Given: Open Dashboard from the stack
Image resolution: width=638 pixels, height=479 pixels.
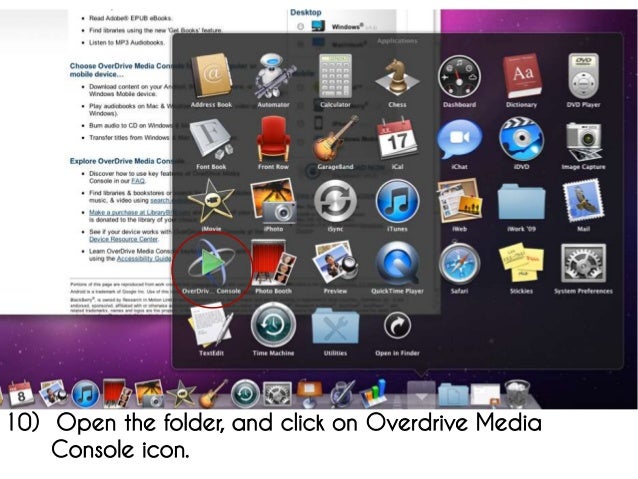Looking at the screenshot, I should point(459,77).
